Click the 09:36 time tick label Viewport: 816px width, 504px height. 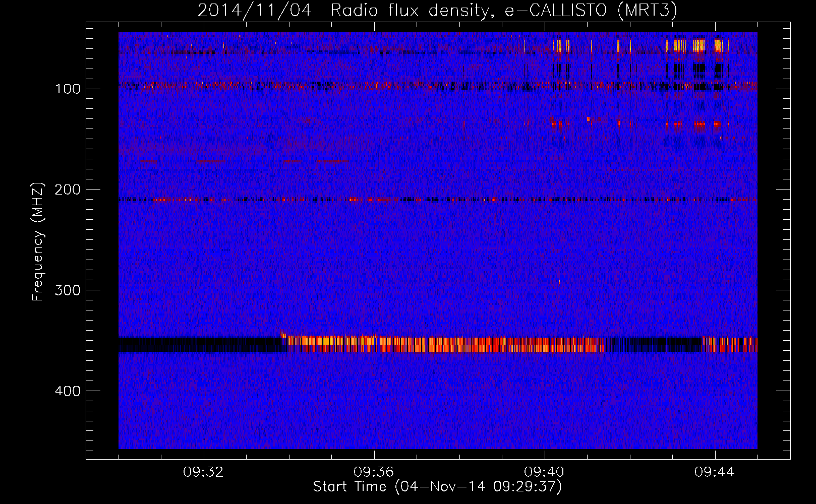[x=374, y=472]
